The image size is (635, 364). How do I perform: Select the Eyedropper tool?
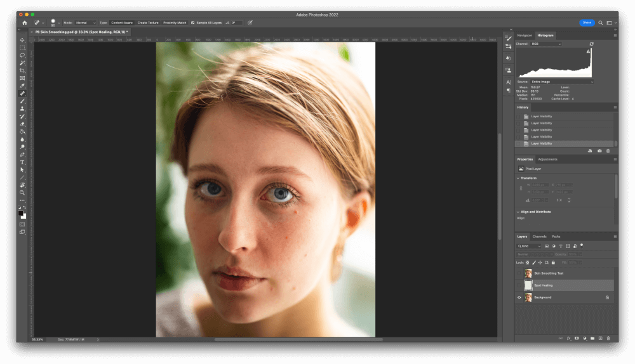tap(22, 86)
